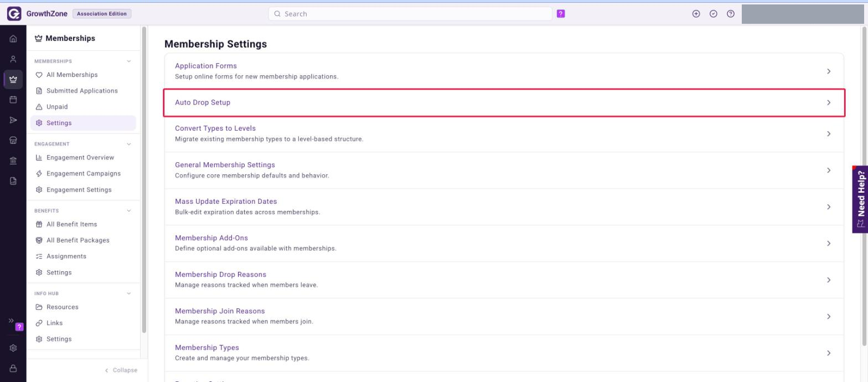The width and height of the screenshot is (868, 382).
Task: Open the checkmark circle tasks icon
Action: (x=714, y=14)
